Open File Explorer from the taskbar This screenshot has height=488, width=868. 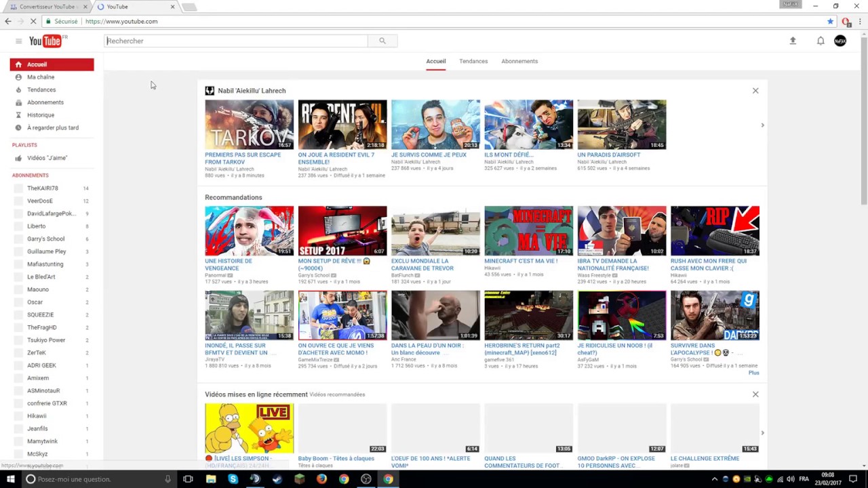[x=211, y=479]
